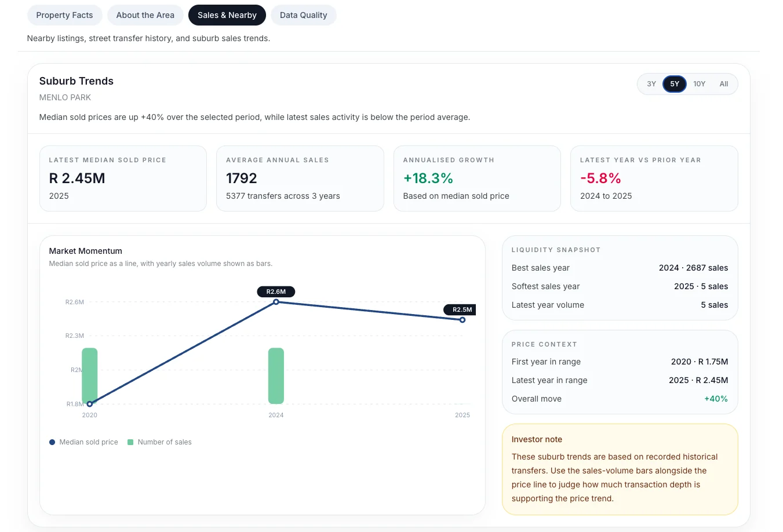Show All years in suburb trends
The height and width of the screenshot is (532, 783).
[724, 84]
